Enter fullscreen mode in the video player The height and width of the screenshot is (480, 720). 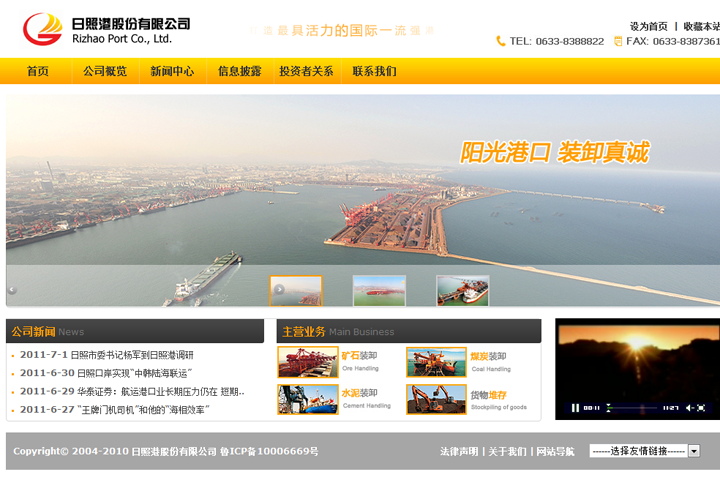(702, 408)
